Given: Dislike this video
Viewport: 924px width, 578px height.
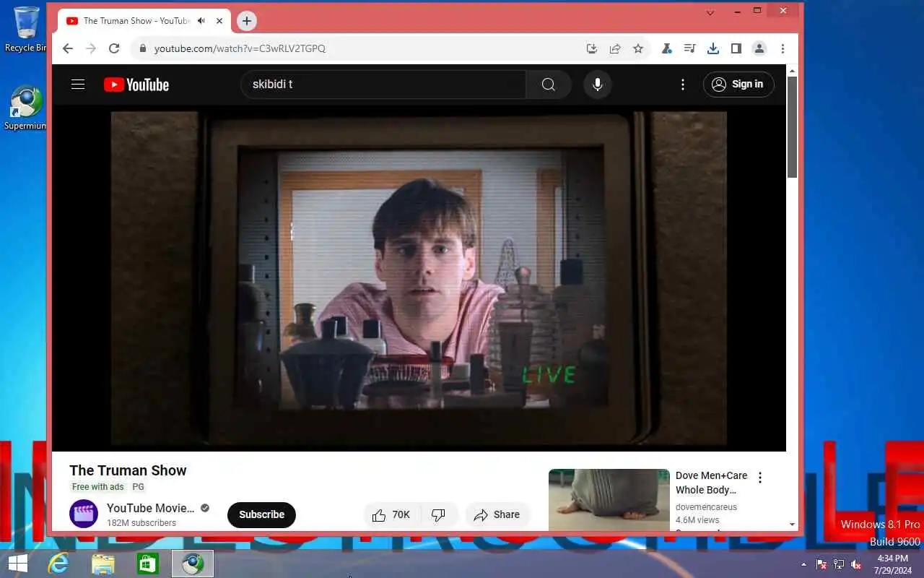Looking at the screenshot, I should pyautogui.click(x=438, y=515).
